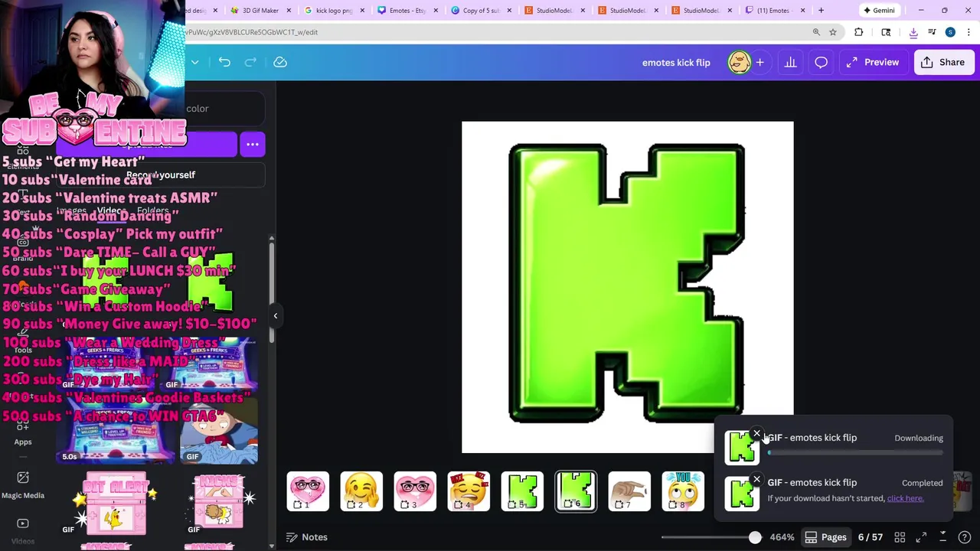Screen dimensions: 980x551
Task: Go to page 3 heart thumbnail
Action: click(x=415, y=491)
